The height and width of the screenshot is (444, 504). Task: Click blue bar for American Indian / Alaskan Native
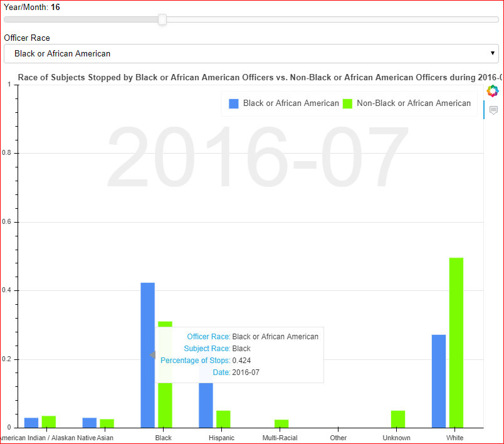[x=31, y=423]
